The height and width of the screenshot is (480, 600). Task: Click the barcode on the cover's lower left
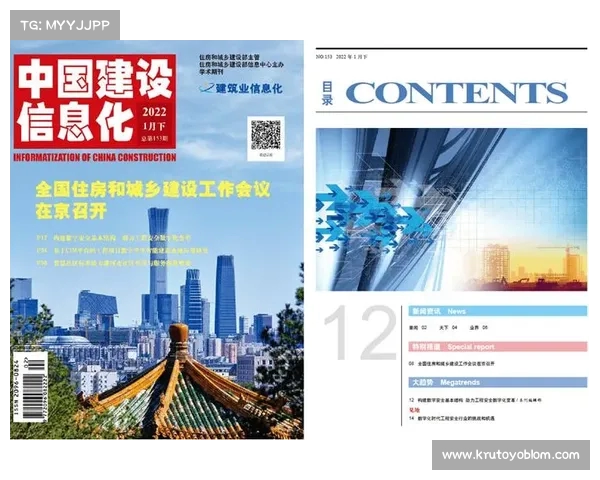pos(30,387)
